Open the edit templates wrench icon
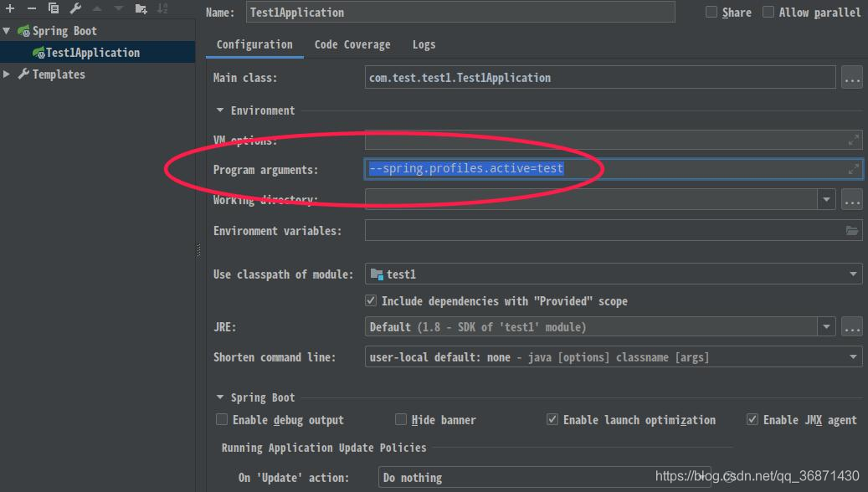 (x=76, y=8)
